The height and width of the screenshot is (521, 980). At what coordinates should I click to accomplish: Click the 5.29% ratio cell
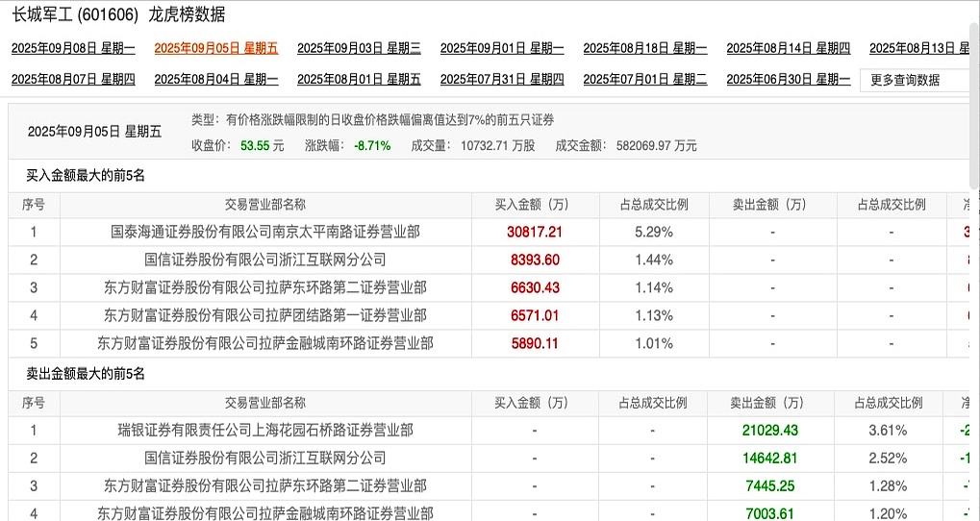[x=654, y=233]
